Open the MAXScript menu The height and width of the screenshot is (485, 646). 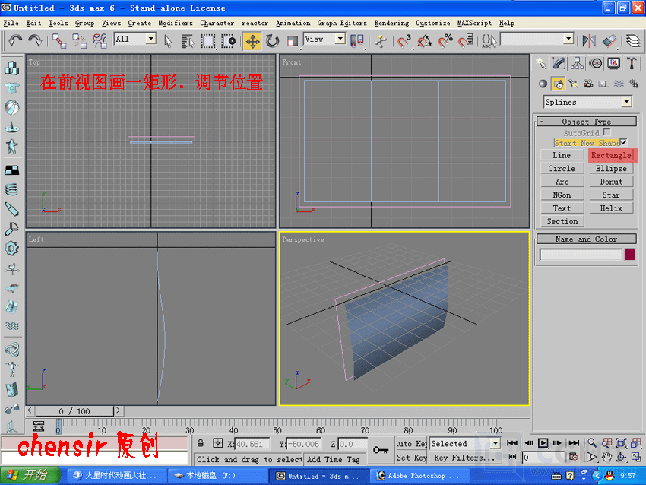tap(474, 23)
